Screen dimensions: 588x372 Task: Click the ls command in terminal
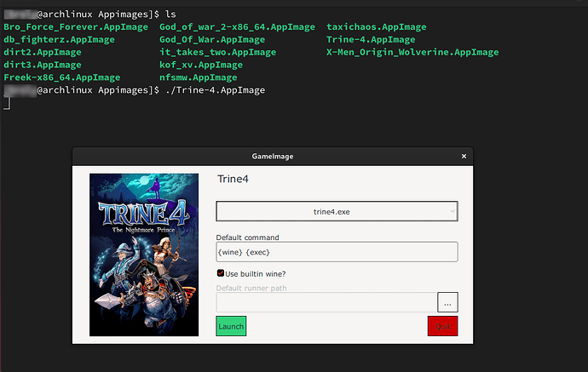pyautogui.click(x=170, y=14)
